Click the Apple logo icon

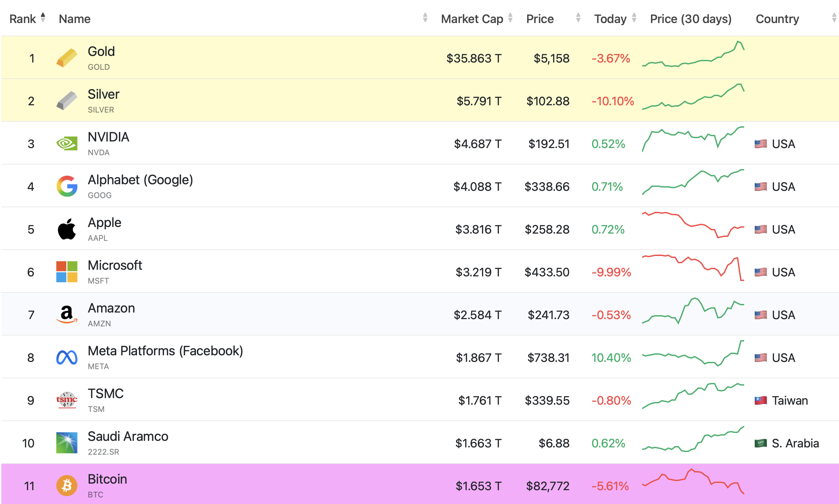67,229
